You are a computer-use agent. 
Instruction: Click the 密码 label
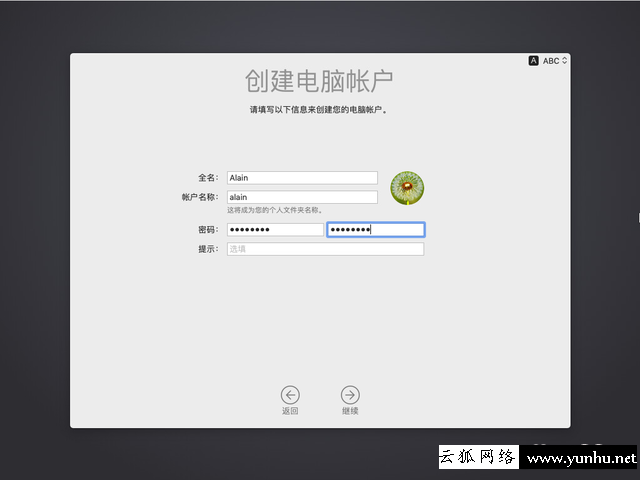click(208, 229)
